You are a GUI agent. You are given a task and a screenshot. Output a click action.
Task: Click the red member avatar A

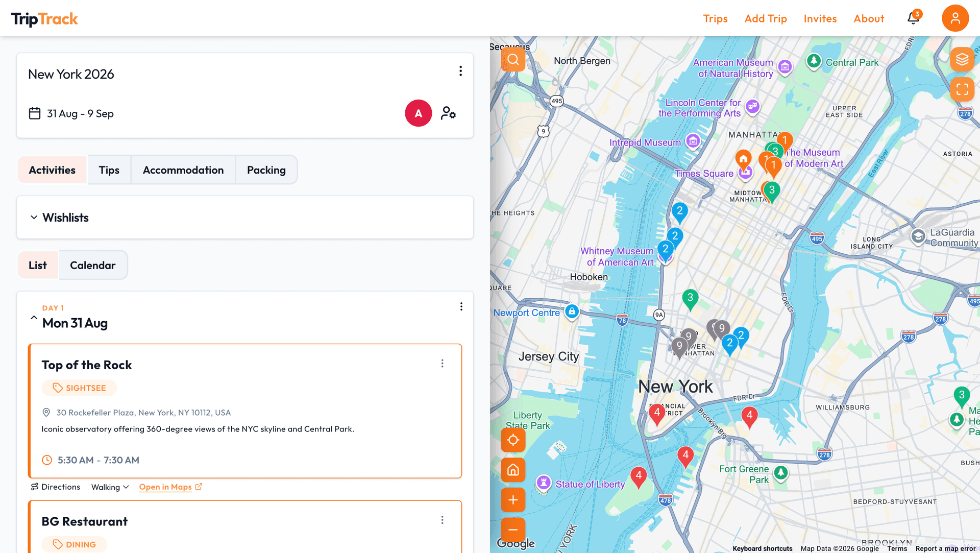pos(419,113)
